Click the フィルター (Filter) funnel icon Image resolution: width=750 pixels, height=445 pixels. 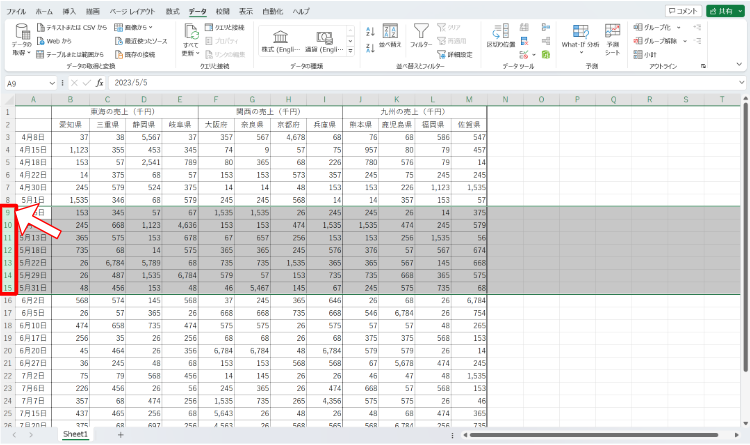[421, 34]
